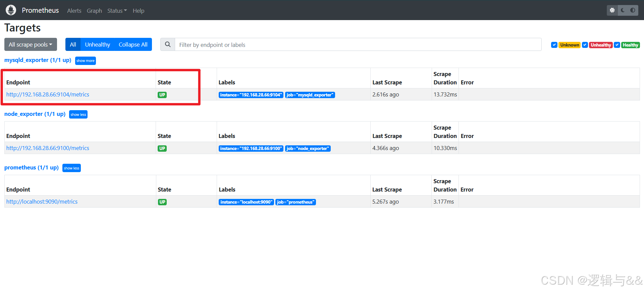Select the 10.330ms scrape duration
644x291 pixels.
coord(445,148)
